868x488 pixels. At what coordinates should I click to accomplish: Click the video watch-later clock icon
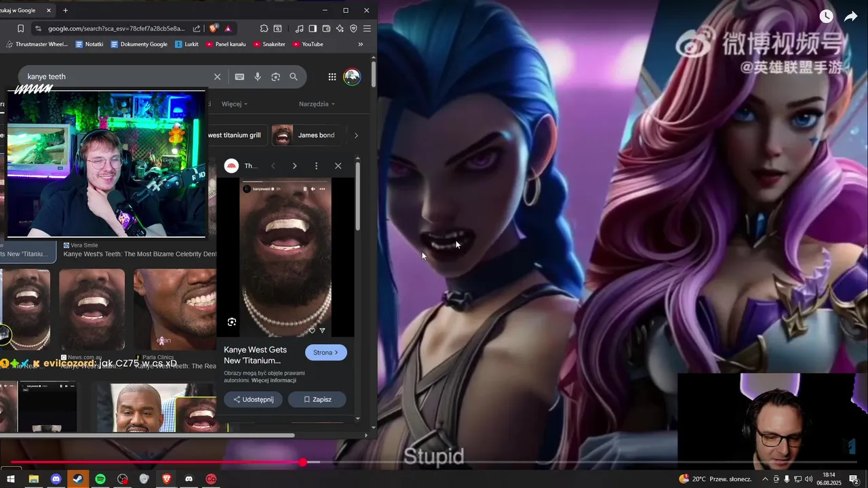(826, 16)
